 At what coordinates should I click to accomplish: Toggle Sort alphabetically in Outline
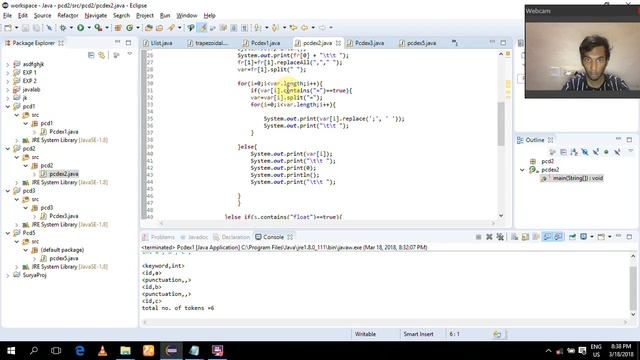pyautogui.click(x=574, y=152)
